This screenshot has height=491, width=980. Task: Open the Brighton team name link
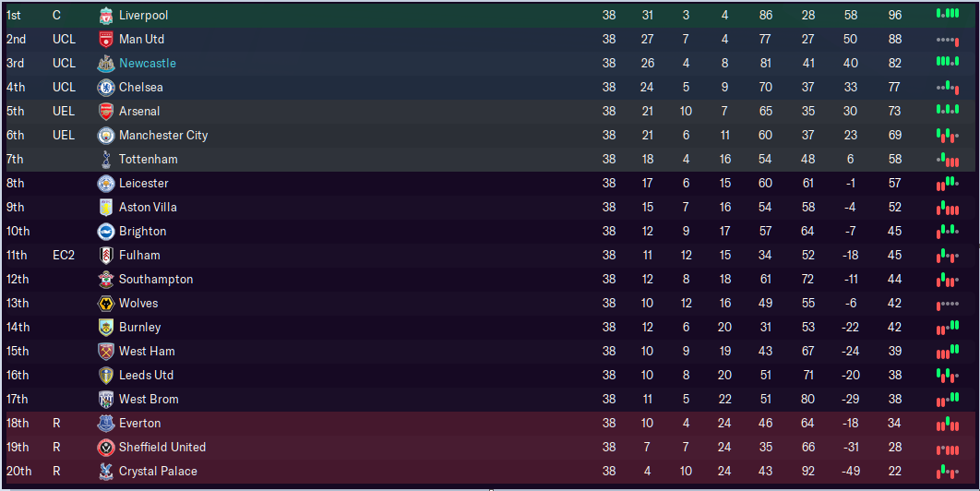coord(142,232)
